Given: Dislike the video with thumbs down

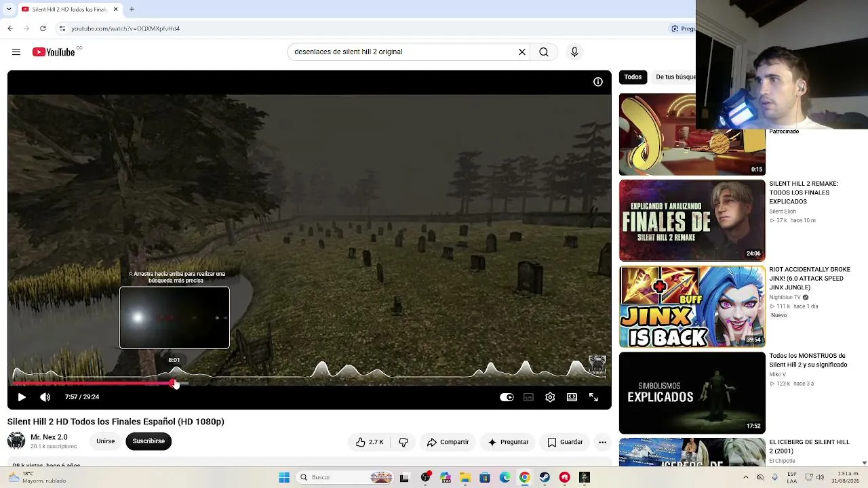Looking at the screenshot, I should (403, 442).
